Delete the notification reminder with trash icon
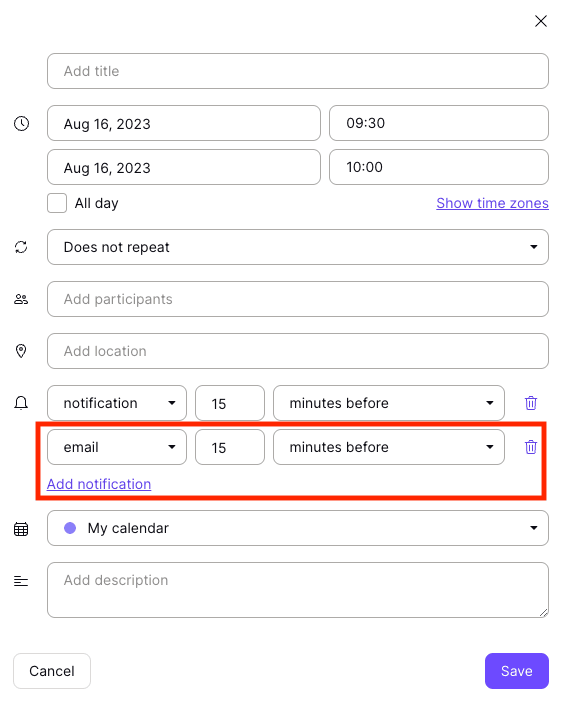This screenshot has width=576, height=706. pyautogui.click(x=531, y=403)
